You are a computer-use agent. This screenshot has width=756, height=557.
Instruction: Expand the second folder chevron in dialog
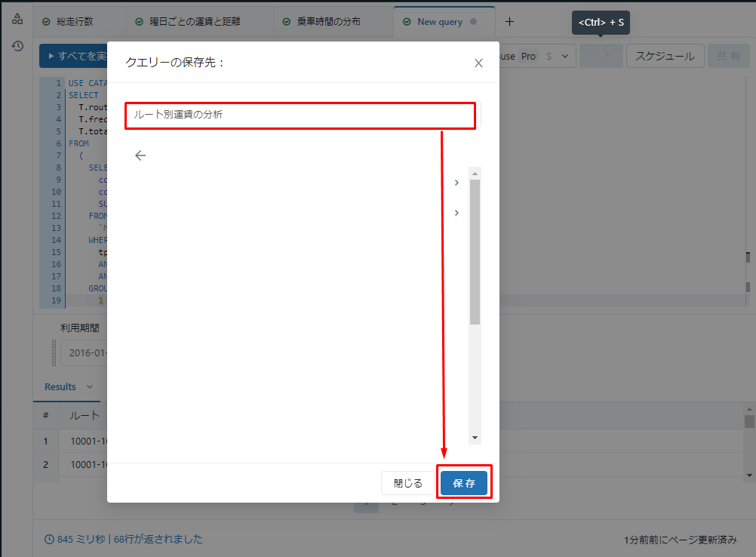[x=456, y=213]
